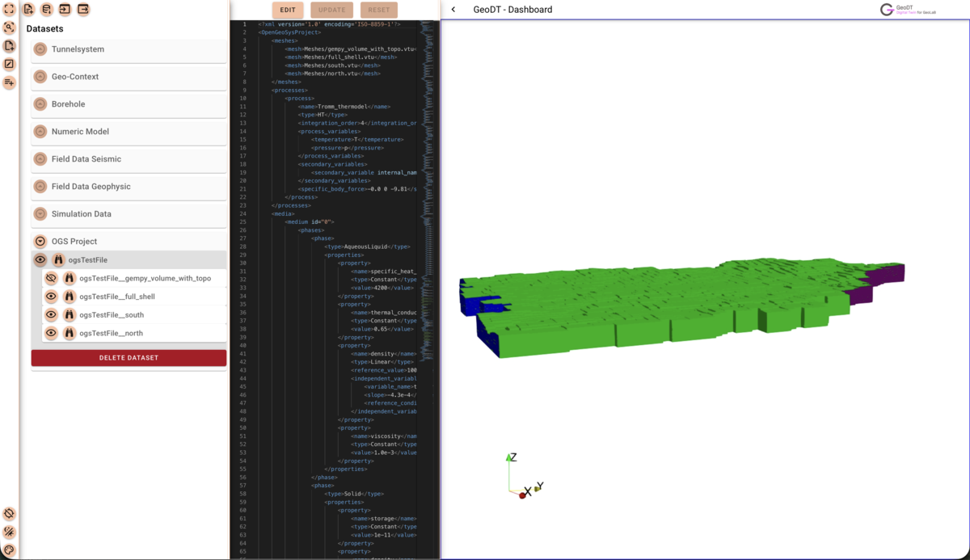The height and width of the screenshot is (560, 970).
Task: Click 'Meshes/north.vtu' mesh line in editor
Action: click(x=332, y=74)
